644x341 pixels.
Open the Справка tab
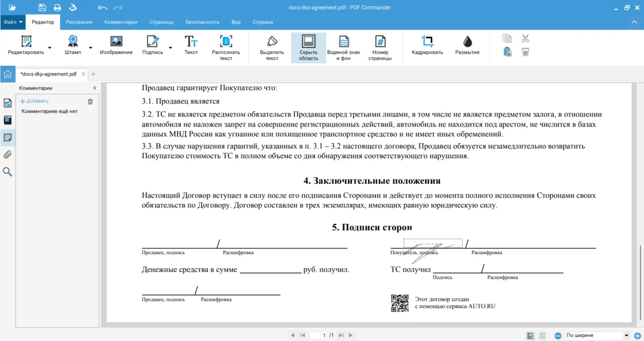click(262, 22)
